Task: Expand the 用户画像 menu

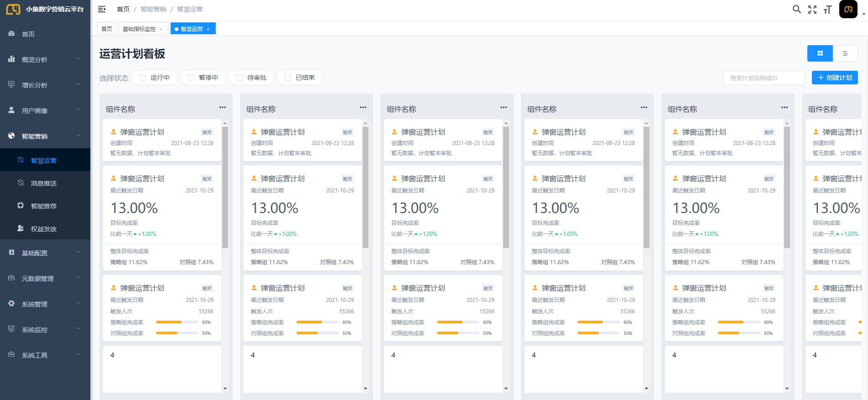Action: point(78,110)
